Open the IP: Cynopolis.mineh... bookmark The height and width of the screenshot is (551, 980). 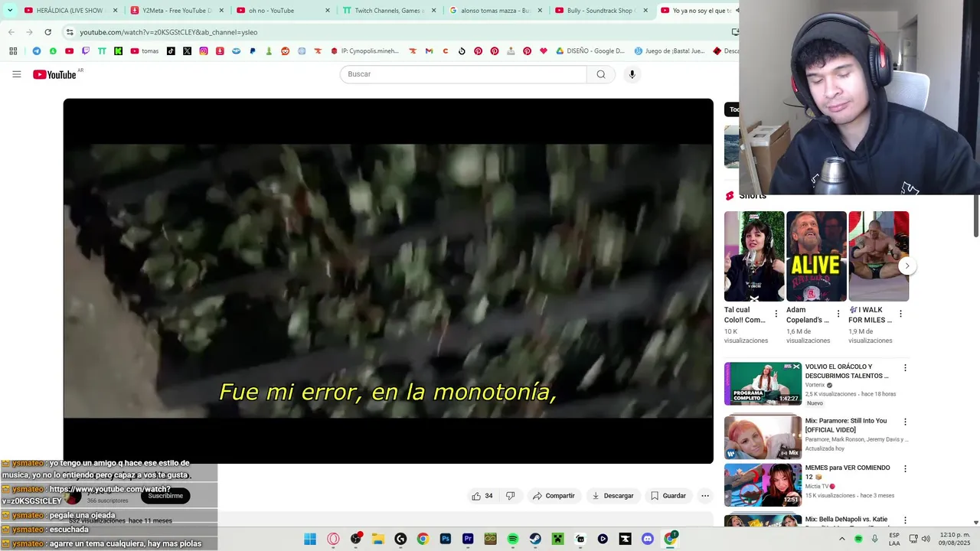(x=365, y=51)
